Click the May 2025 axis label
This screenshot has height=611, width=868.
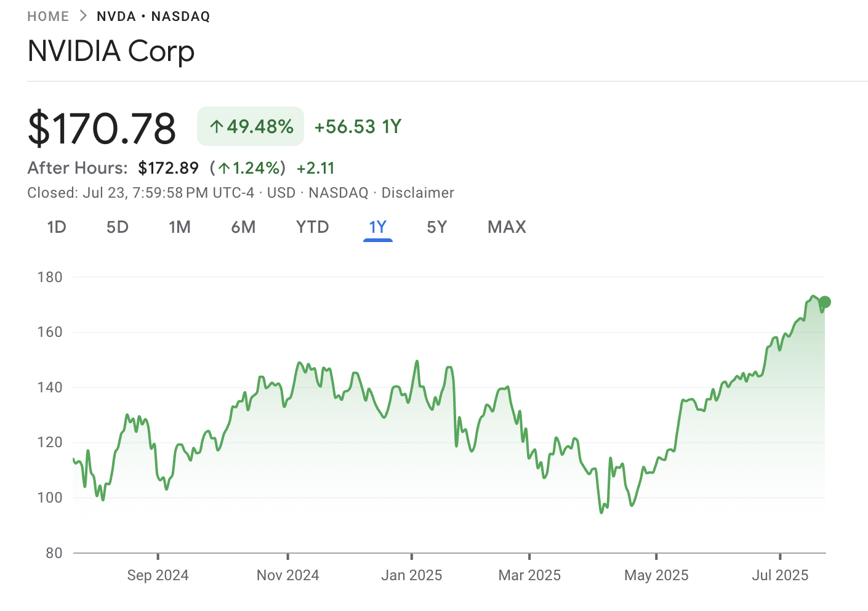click(x=656, y=575)
